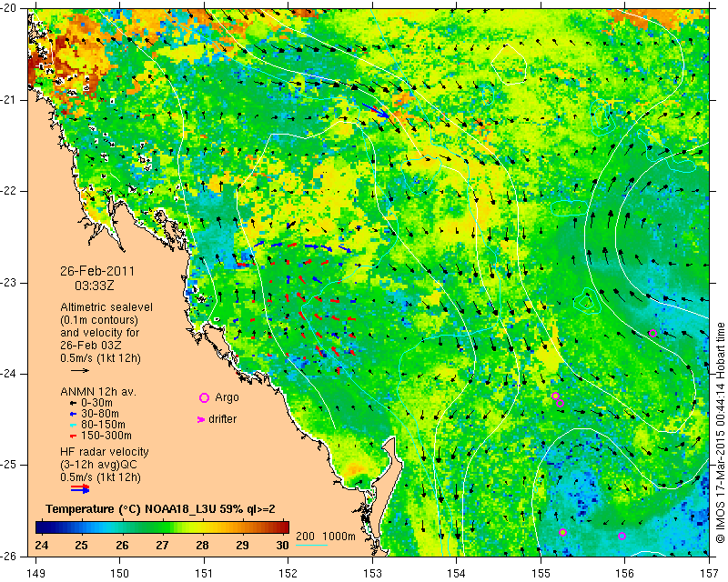
Task: Click the drifter legend label
Action: coord(222,419)
